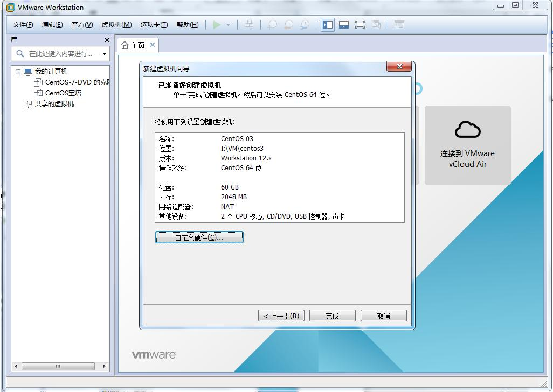Select the CentOS宝塔 virtual machine

pos(63,93)
